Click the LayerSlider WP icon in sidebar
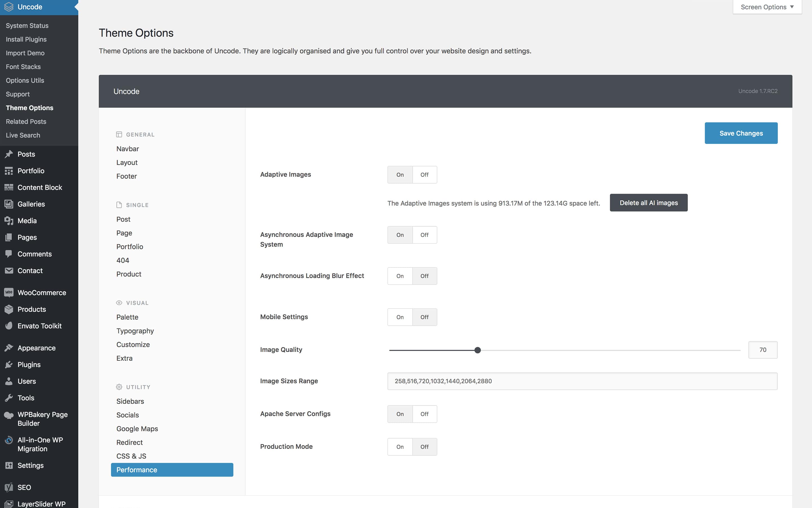This screenshot has height=508, width=812. click(x=9, y=503)
